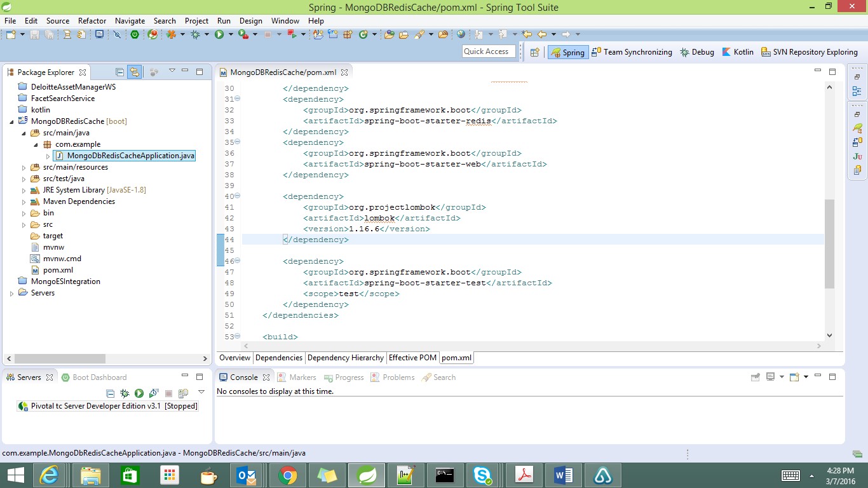Start the server in debug mode from Servers panel
This screenshot has height=488, width=868.
(x=125, y=394)
